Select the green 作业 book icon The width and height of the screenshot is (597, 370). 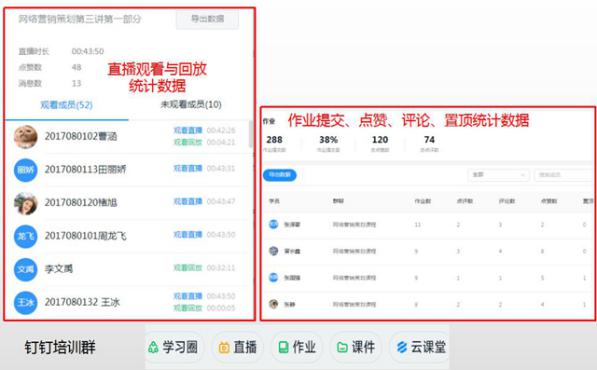[x=283, y=347]
